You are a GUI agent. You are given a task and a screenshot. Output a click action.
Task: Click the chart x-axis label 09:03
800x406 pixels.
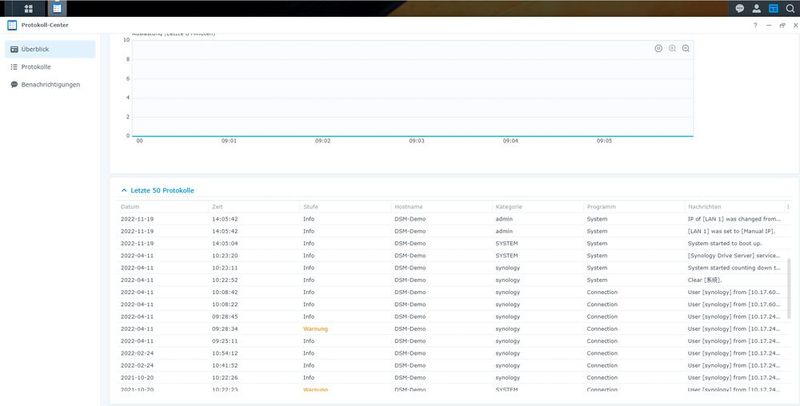tap(416, 141)
